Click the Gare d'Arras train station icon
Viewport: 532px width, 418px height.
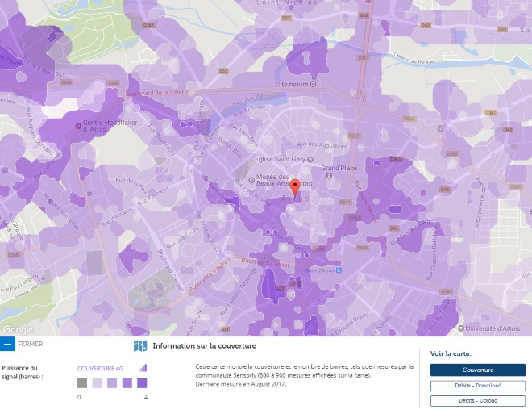[x=339, y=271]
